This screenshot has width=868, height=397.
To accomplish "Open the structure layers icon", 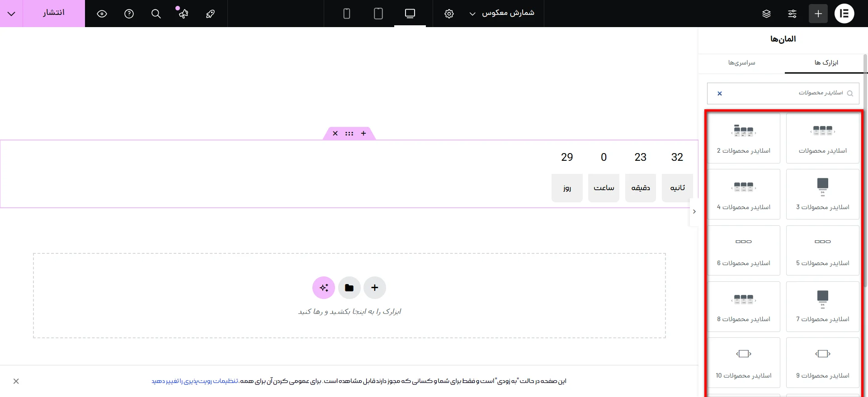I will [x=766, y=14].
